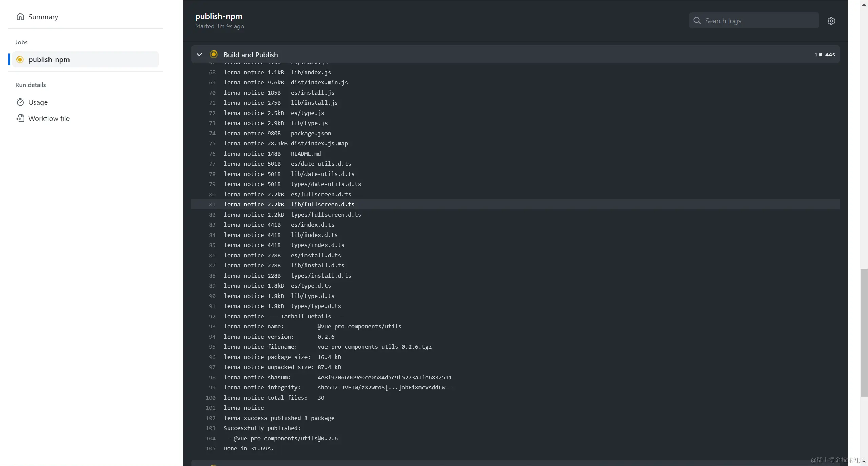Open the Usage run details

[x=38, y=102]
